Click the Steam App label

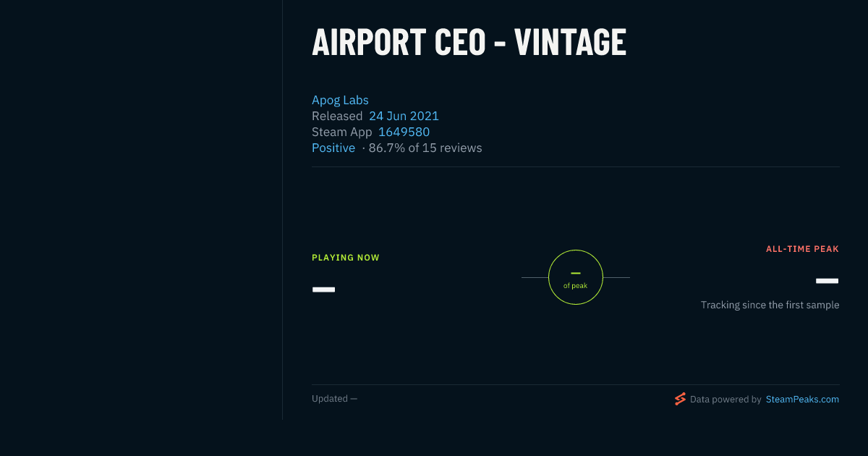pyautogui.click(x=342, y=132)
